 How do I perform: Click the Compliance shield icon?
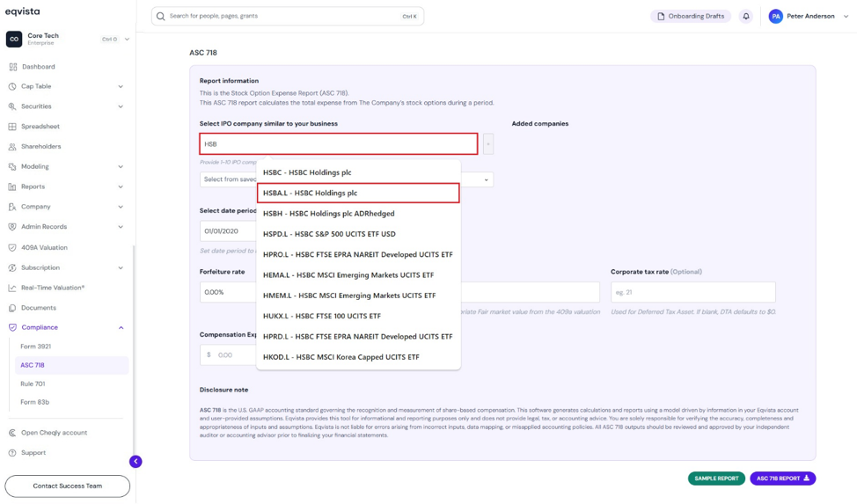click(12, 327)
